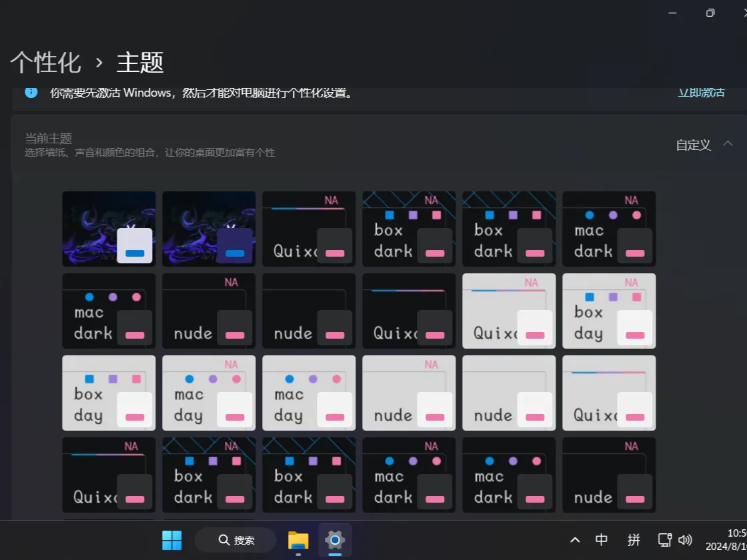This screenshot has height=560, width=747.
Task: Launch File Explorer from the taskbar
Action: click(297, 540)
